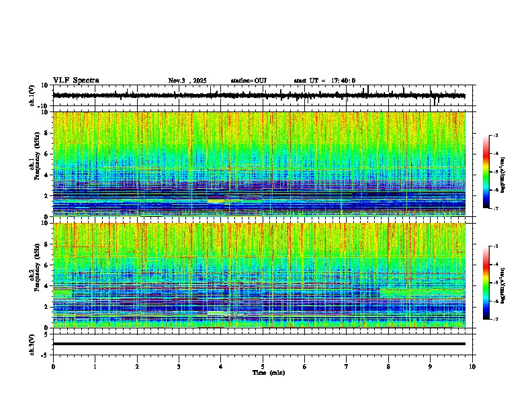Click the ch.1 frequency tick label "8"
Screen dimensions: 532x411
point(47,133)
